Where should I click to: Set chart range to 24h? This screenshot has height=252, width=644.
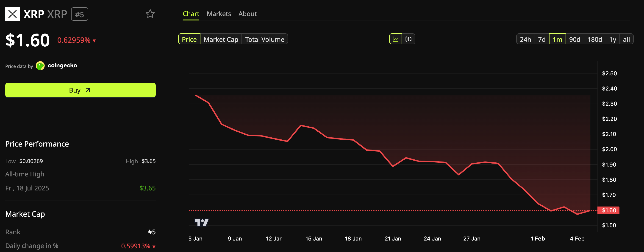[x=525, y=39]
